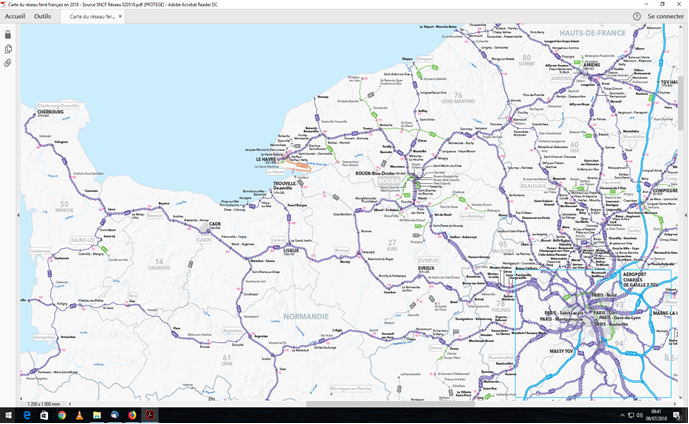The width and height of the screenshot is (689, 424).
Task: Click the LISIEUX label on the map
Action: click(x=291, y=250)
